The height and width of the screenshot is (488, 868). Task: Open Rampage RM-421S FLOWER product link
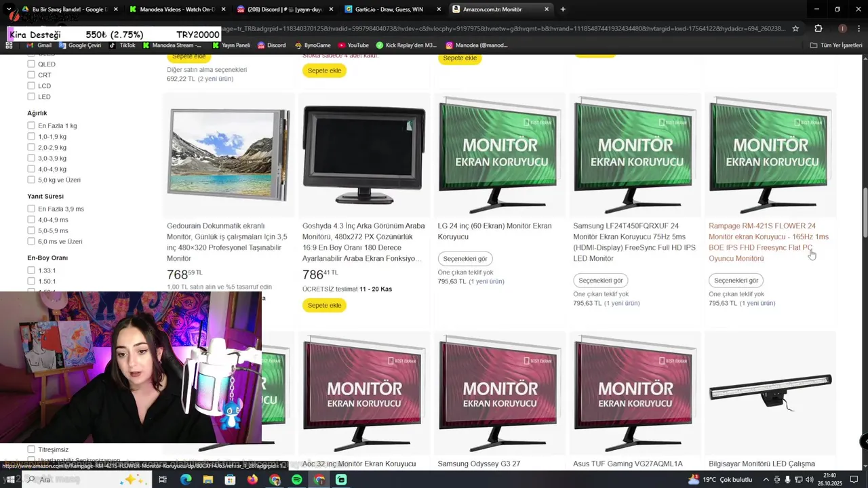[x=768, y=242]
